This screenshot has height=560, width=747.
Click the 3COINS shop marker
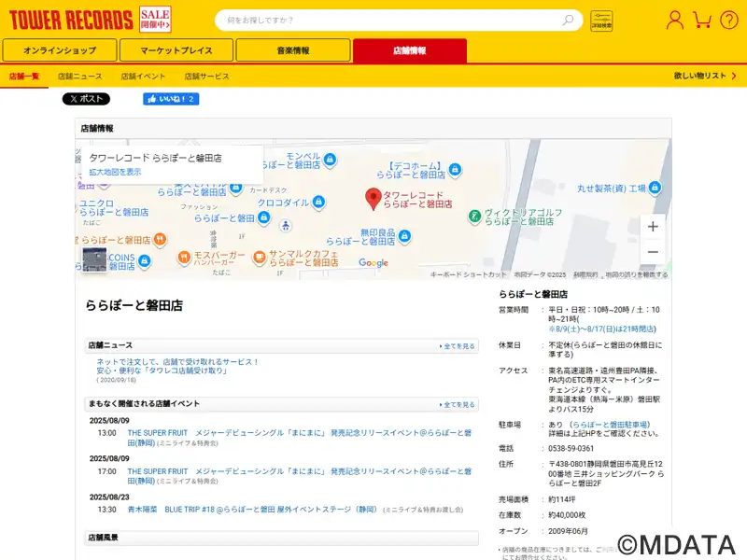tap(145, 261)
